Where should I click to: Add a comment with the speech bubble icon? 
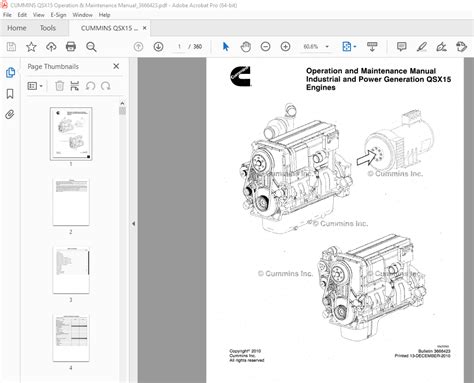tap(402, 47)
